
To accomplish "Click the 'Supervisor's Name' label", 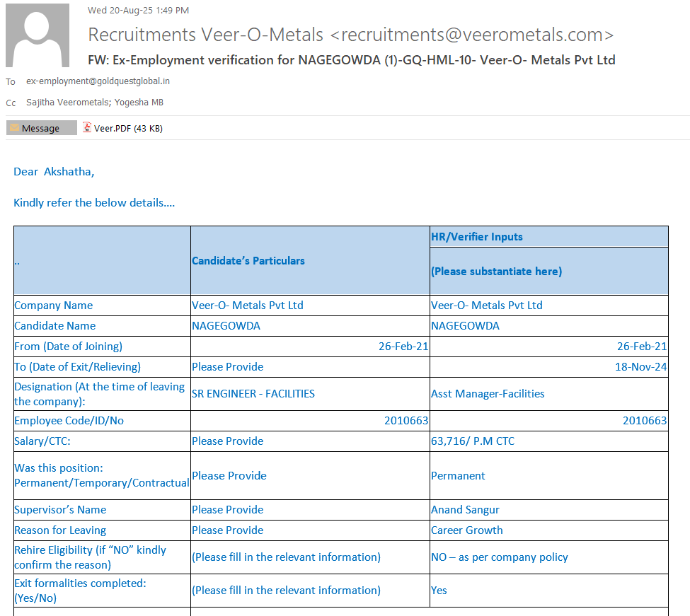I will 60,510.
